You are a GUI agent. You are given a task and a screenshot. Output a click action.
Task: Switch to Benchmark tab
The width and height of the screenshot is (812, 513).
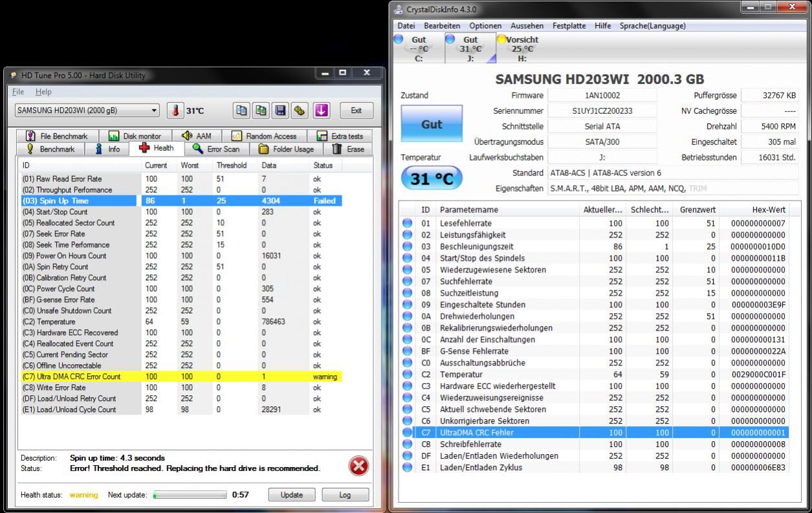point(50,149)
